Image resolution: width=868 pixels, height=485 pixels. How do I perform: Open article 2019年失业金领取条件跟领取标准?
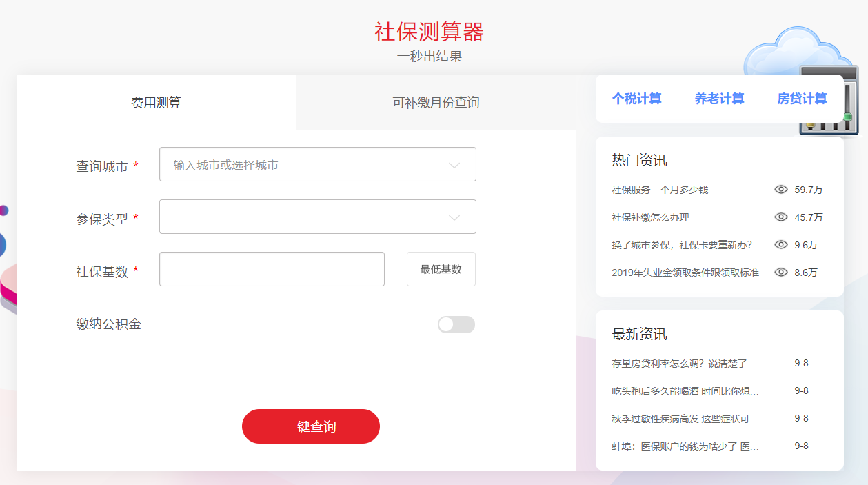point(685,273)
